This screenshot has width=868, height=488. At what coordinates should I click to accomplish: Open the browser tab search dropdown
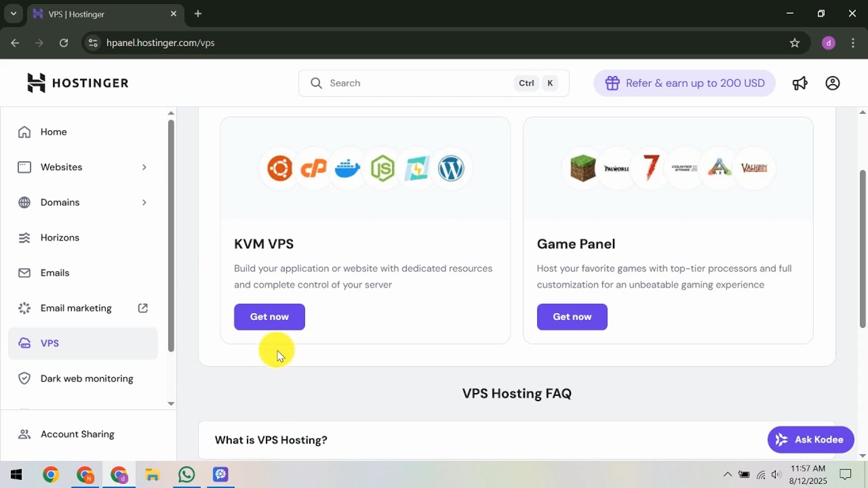[x=13, y=14]
